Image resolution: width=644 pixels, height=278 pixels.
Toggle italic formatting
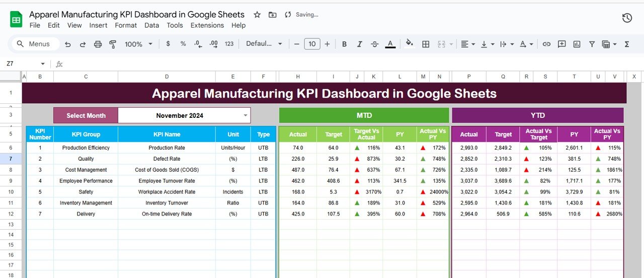[359, 44]
